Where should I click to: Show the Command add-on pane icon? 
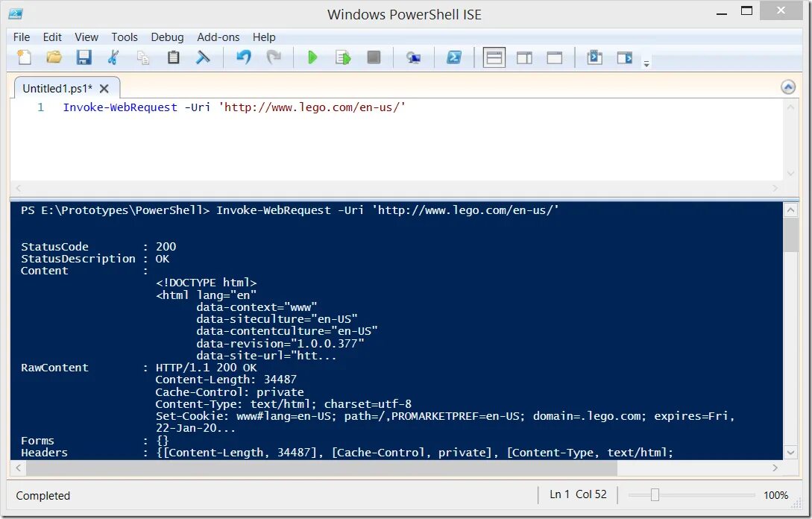pyautogui.click(x=625, y=57)
